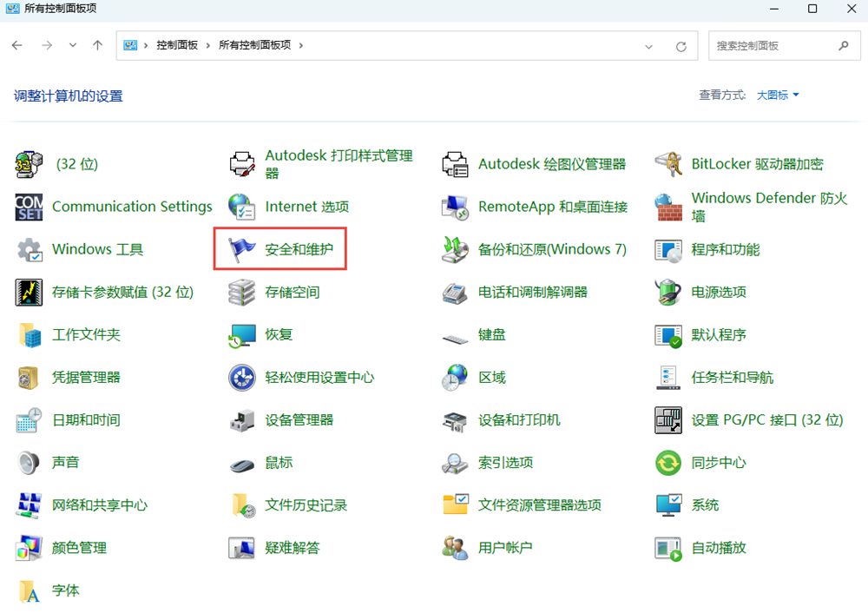
Task: Click the 设备管理器 icon
Action: [x=242, y=419]
